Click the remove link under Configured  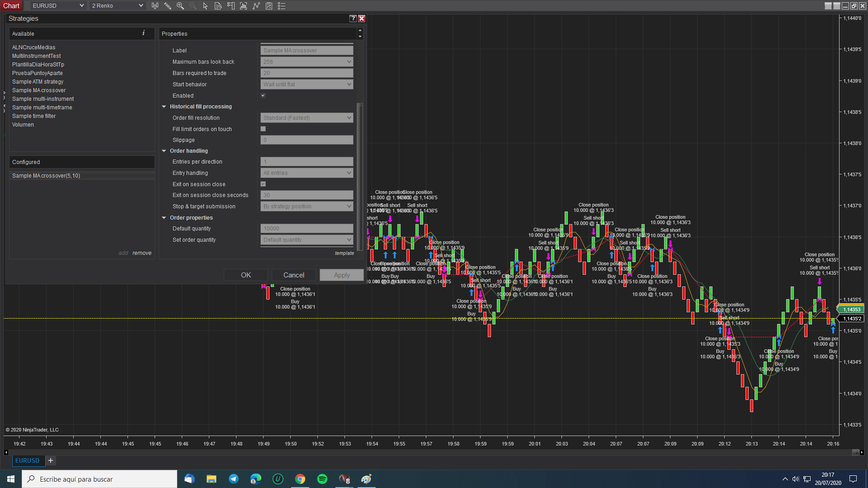(142, 253)
